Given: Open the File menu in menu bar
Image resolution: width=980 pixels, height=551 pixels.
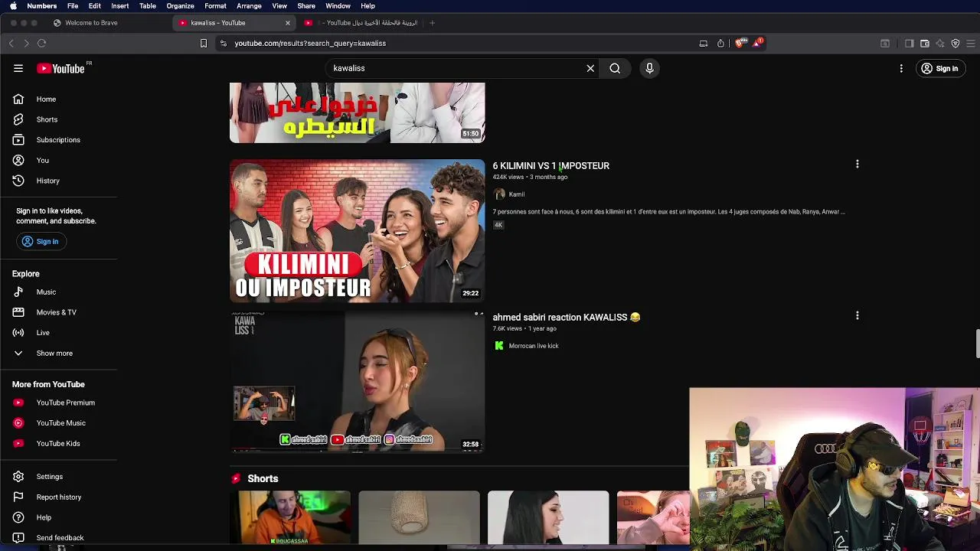Looking at the screenshot, I should [73, 6].
